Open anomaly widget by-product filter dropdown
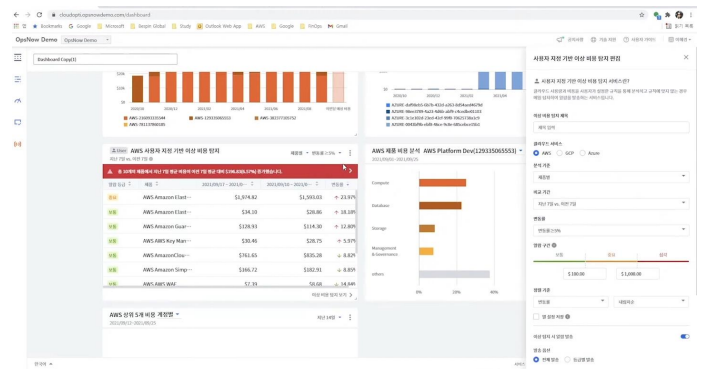This screenshot has height=372, width=705. tap(299, 153)
